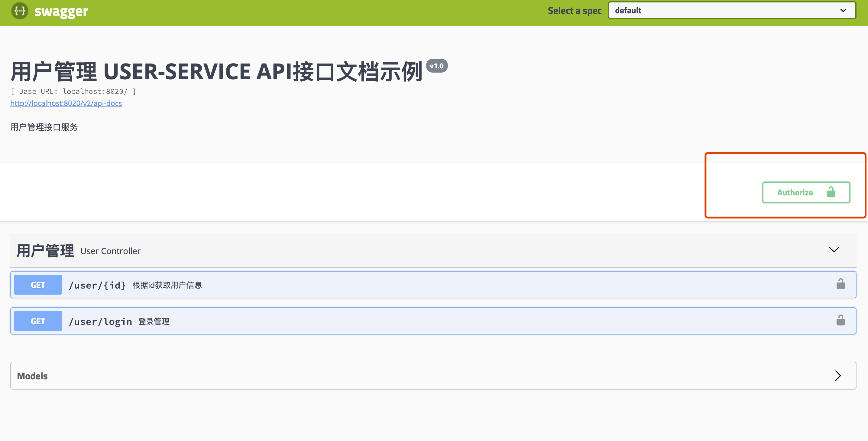Image resolution: width=868 pixels, height=441 pixels.
Task: Open the http://localhost:8020/v2/api-docs link
Action: click(x=66, y=103)
